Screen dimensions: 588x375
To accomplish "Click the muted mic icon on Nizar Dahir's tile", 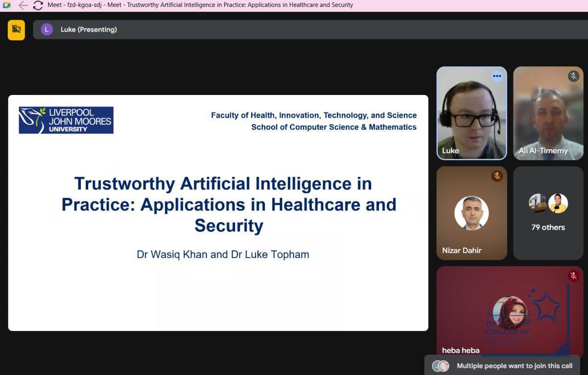I will click(x=497, y=176).
